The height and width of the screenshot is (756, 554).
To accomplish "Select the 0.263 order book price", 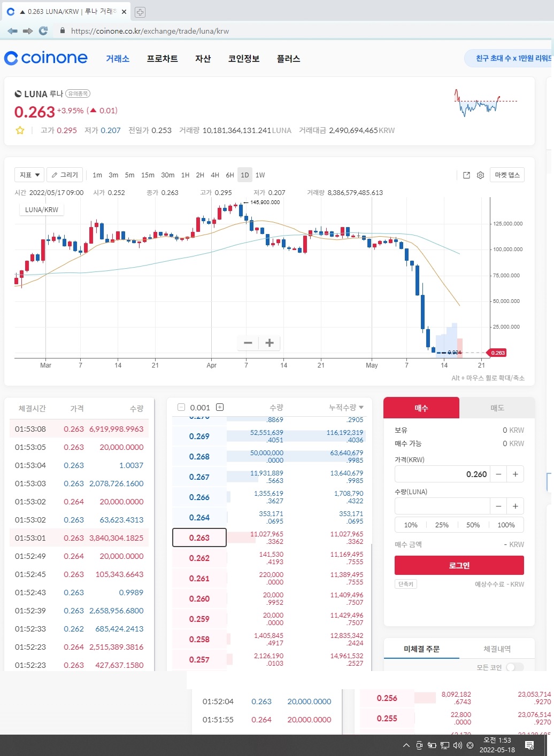I will tap(199, 537).
